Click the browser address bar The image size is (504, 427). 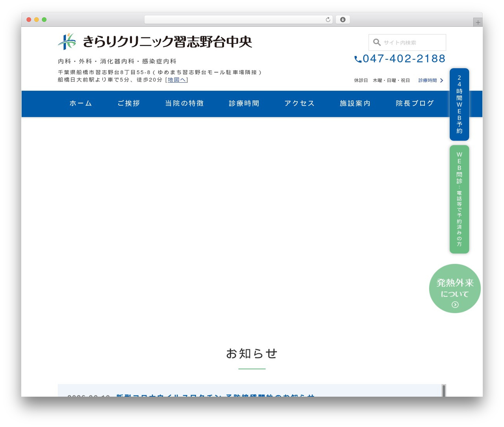coord(239,20)
